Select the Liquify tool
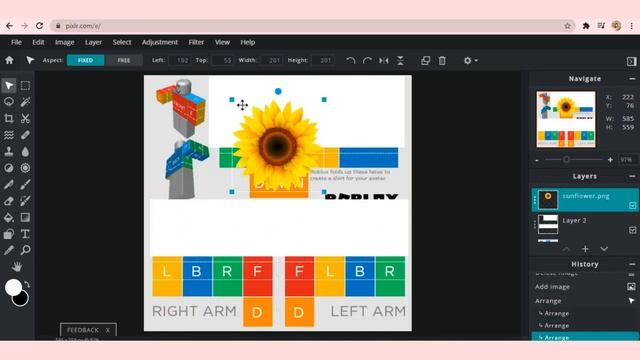Image resolution: width=640 pixels, height=360 pixels. point(9,135)
